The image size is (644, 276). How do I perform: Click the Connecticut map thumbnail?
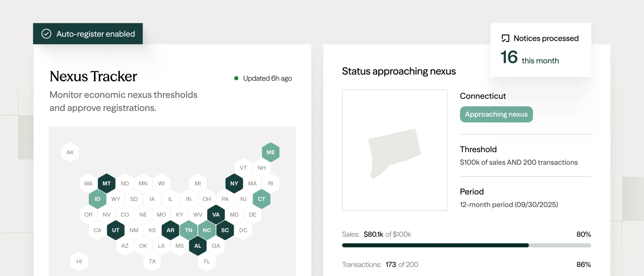click(394, 149)
